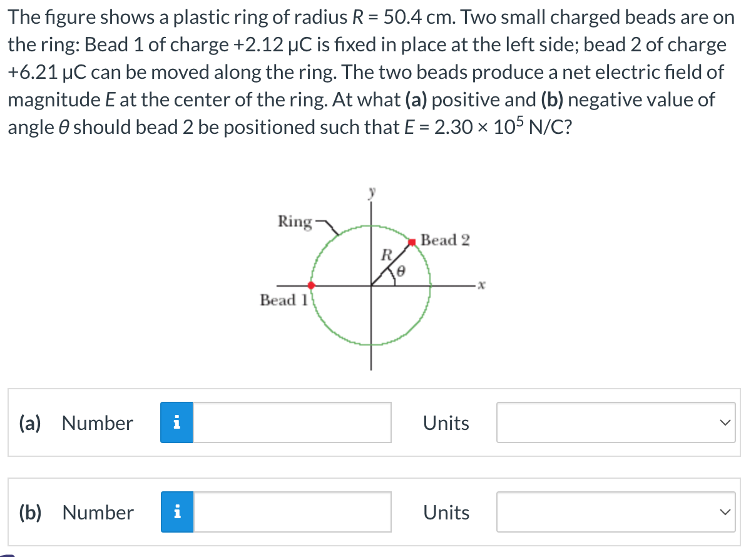Select the Bead 2 marker on the ring
Viewport: 756px width, 557px height.
coord(412,240)
